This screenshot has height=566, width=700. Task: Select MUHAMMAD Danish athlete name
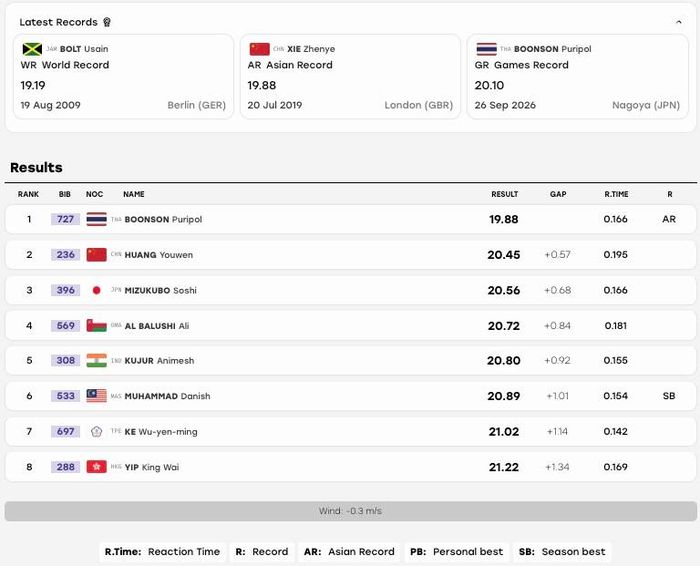coord(167,396)
